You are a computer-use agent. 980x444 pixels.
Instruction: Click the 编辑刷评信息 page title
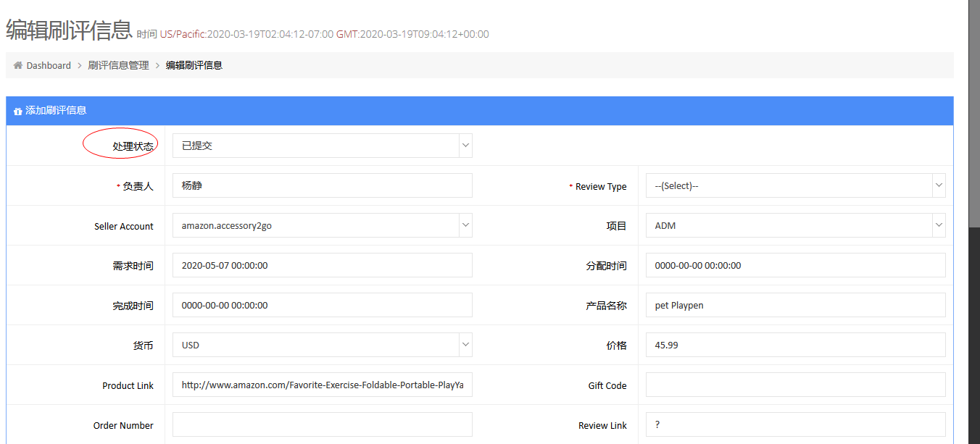click(69, 30)
